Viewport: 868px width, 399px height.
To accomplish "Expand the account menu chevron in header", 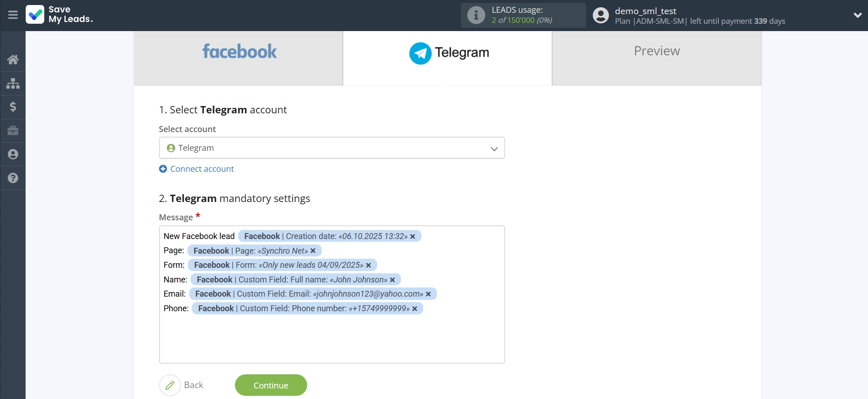I will coord(857,15).
